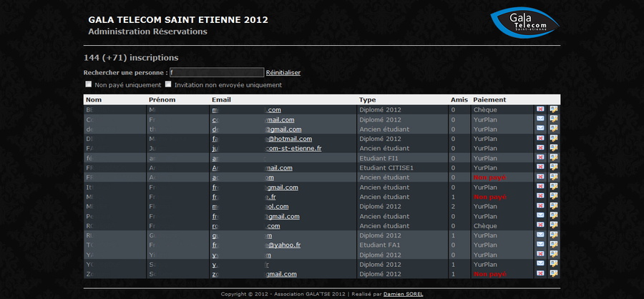The image size is (644, 299).
Task: Open edit icon in Etudiant FA1 row
Action: coord(554,245)
